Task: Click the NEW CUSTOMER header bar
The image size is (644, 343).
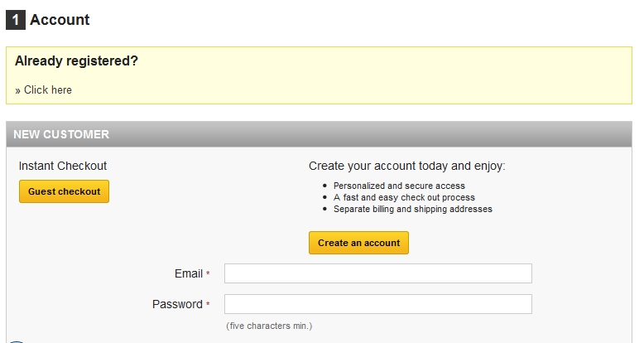Action: click(x=319, y=134)
